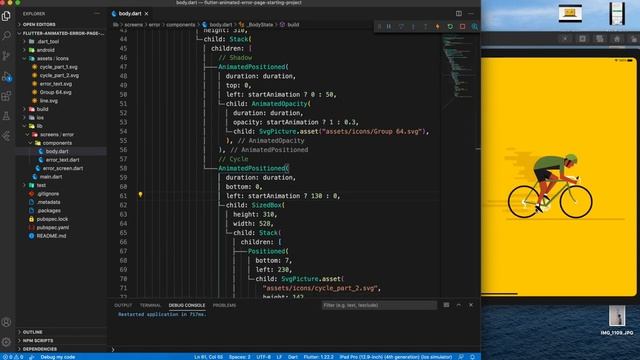The height and width of the screenshot is (360, 640).
Task: Open the Run and Debug view
Action: pos(6,76)
